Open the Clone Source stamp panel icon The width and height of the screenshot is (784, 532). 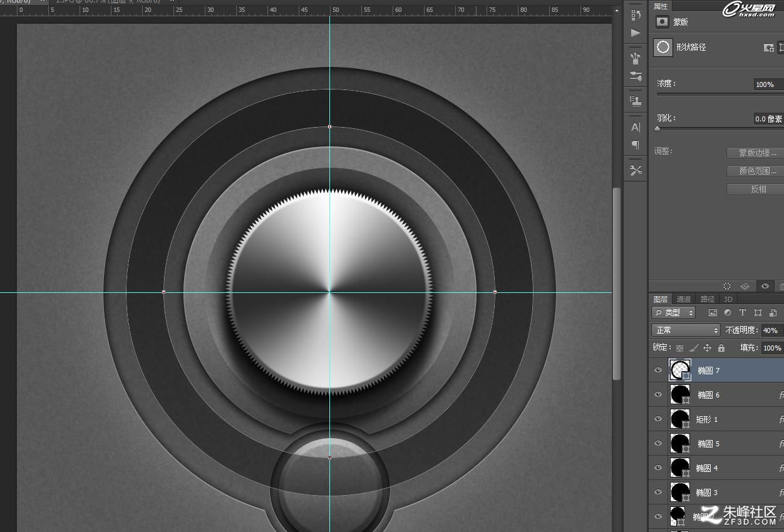[636, 101]
